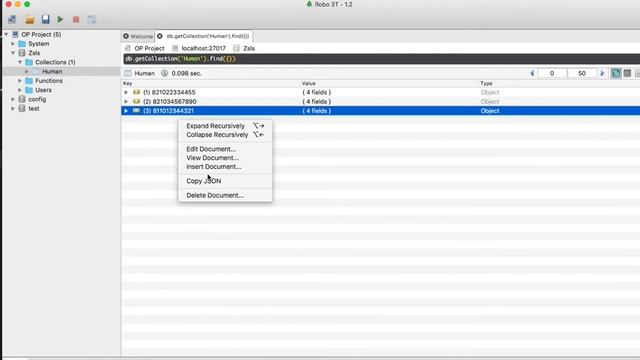Choose Expand Recursively from context menu
The width and height of the screenshot is (640, 360).
(x=225, y=126)
